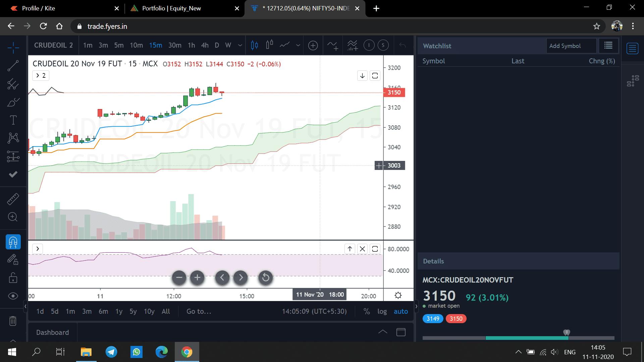Switch to daily D timeframe
644x362 pixels.
217,45
